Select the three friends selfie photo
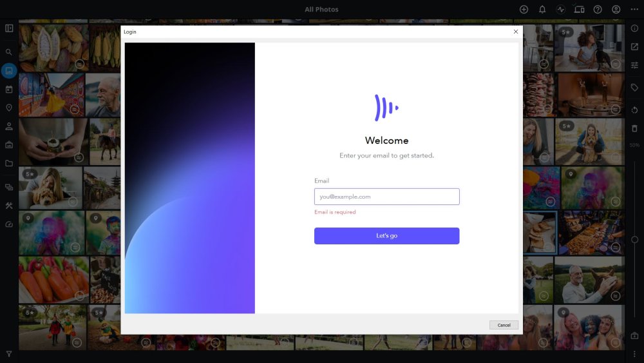The height and width of the screenshot is (363, 644). (x=589, y=328)
